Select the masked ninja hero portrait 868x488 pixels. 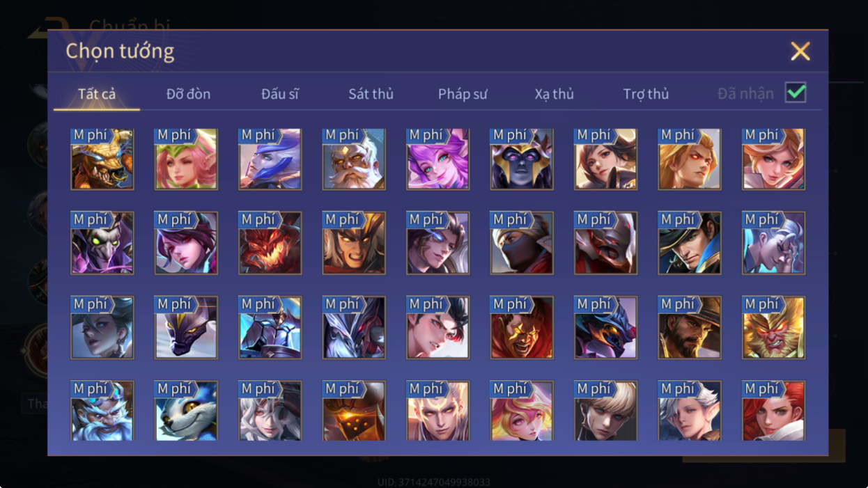click(522, 243)
